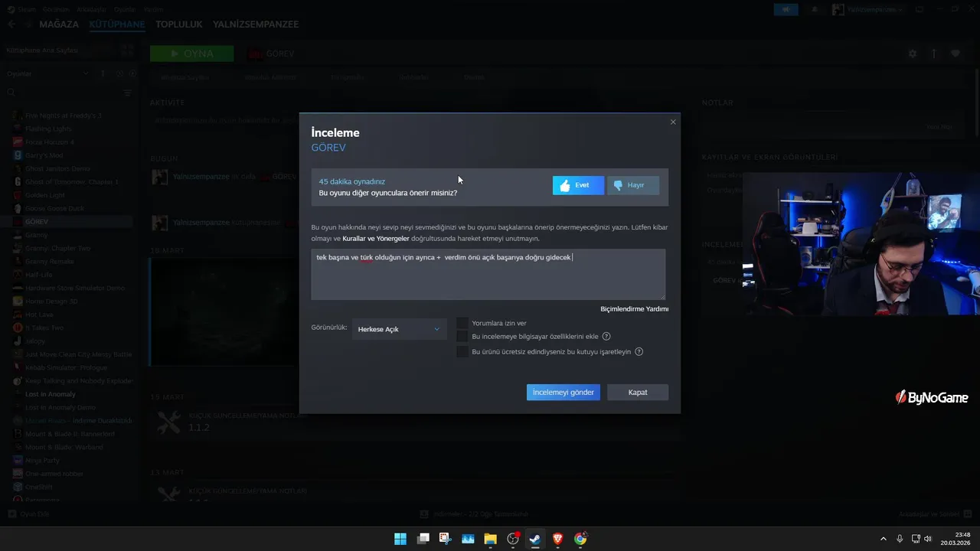
Task: Click the Hayır thumbs-down button
Action: click(x=633, y=185)
